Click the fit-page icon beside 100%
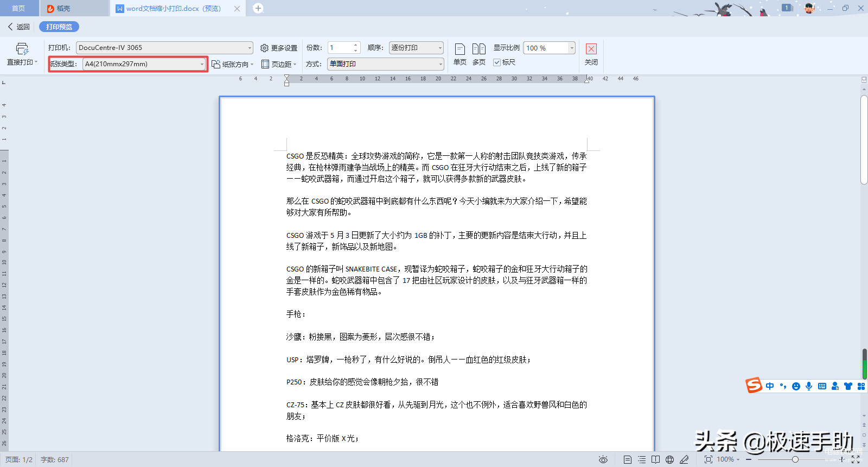 pyautogui.click(x=709, y=459)
